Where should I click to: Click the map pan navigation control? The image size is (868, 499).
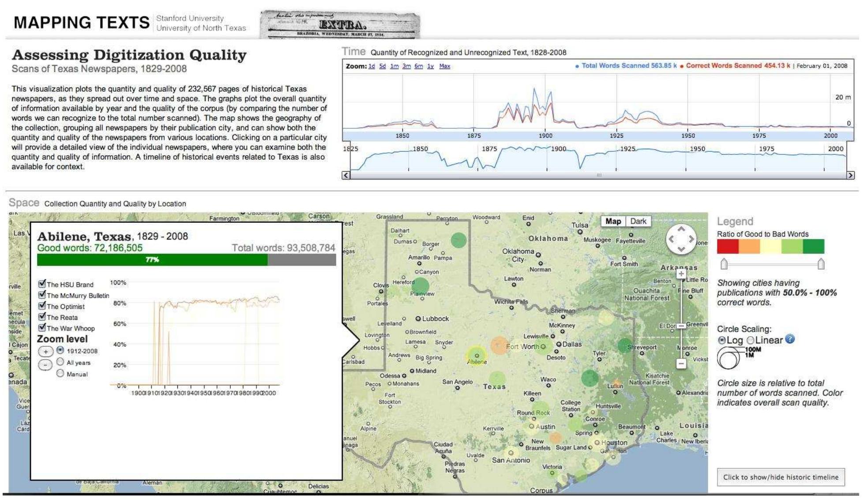pos(681,239)
